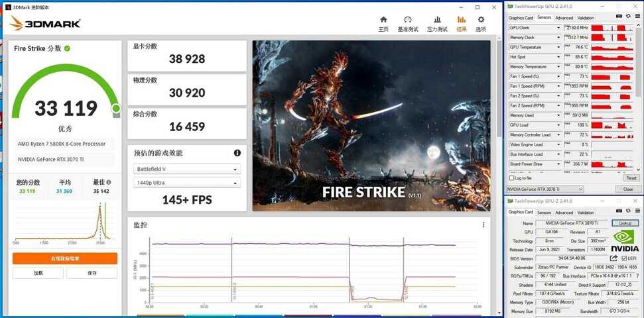The height and width of the screenshot is (318, 644).
Task: Open the Memory Used sensor dropdown arrow
Action: click(x=558, y=115)
